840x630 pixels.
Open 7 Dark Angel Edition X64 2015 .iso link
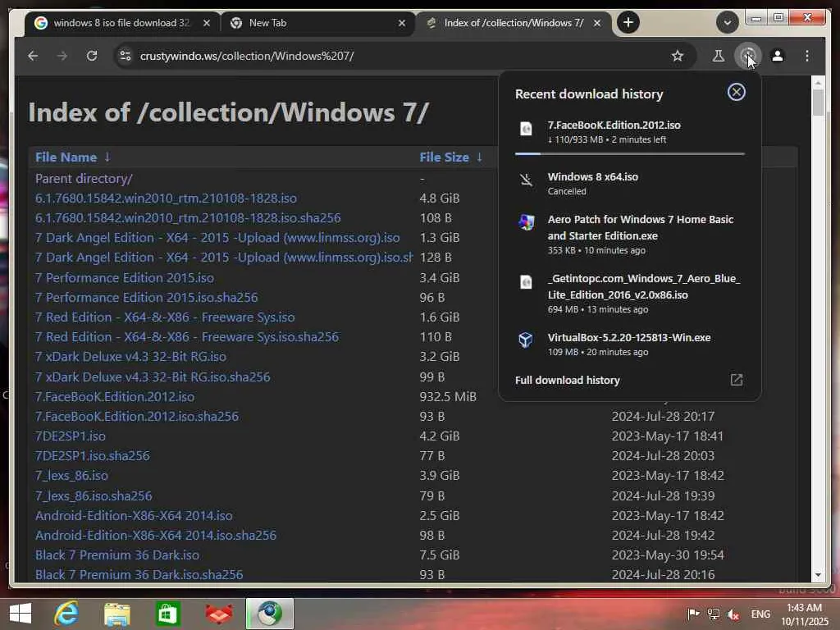217,237
